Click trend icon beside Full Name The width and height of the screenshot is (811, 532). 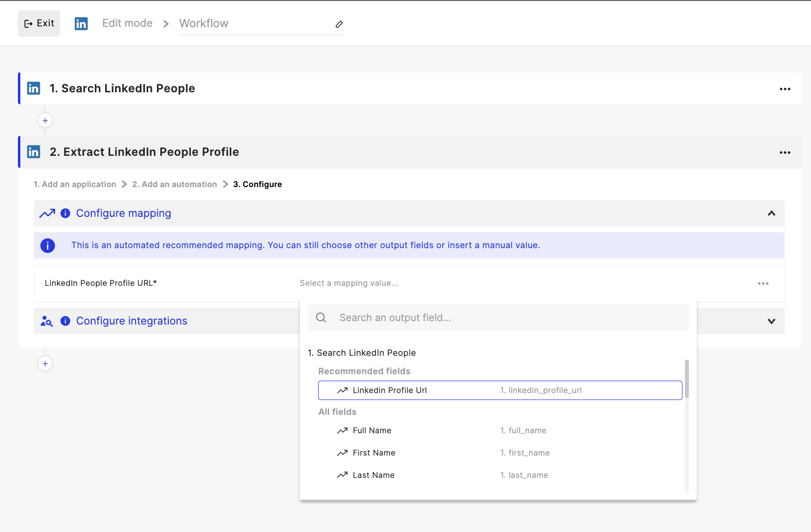pos(342,431)
